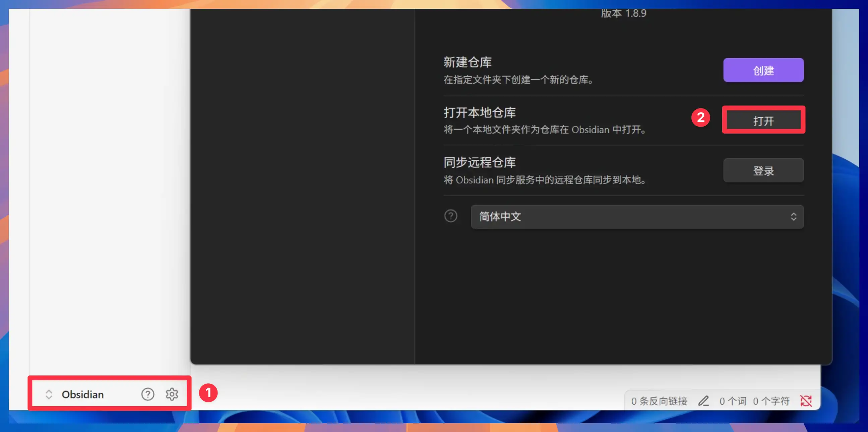868x432 pixels.
Task: Open the 简体中文 language dropdown
Action: click(637, 217)
